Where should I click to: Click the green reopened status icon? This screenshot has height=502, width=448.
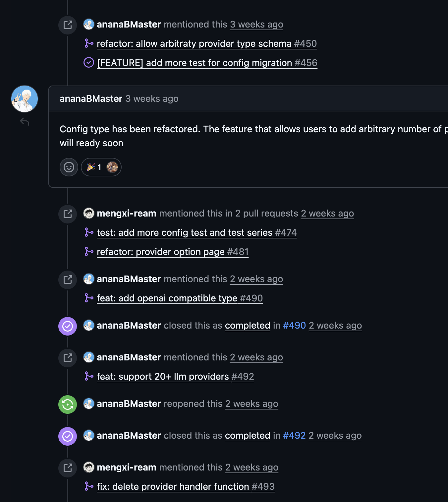coord(68,405)
